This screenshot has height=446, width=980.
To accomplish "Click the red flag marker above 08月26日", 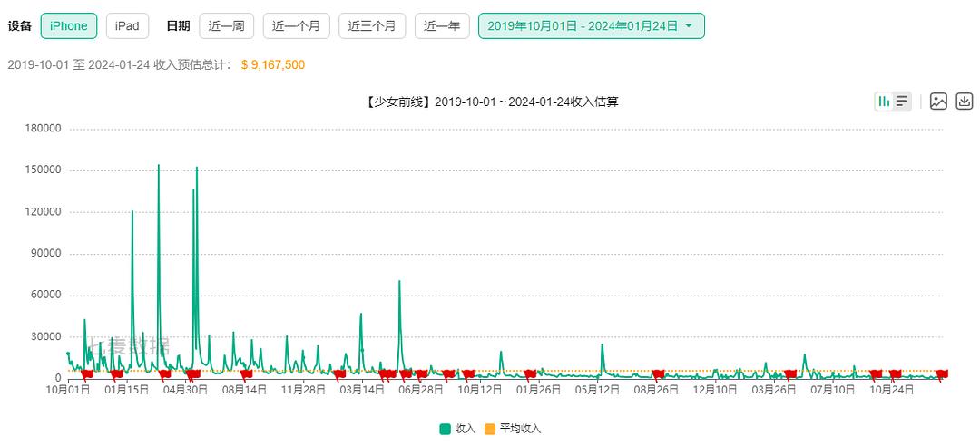I will [x=658, y=374].
